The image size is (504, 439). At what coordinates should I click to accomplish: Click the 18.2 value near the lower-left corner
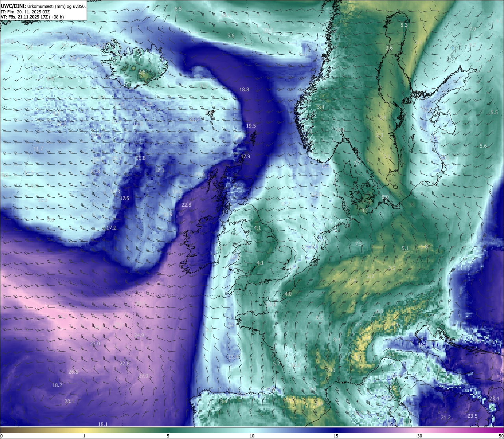pyautogui.click(x=57, y=385)
